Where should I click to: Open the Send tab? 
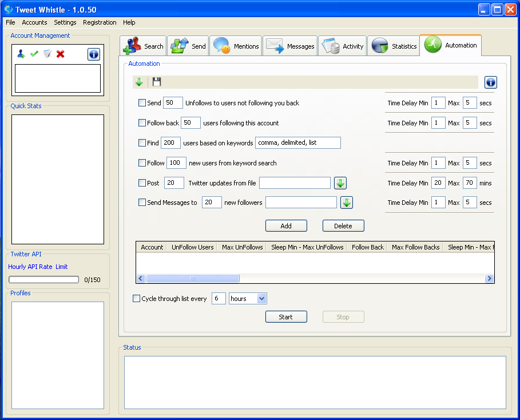[x=188, y=46]
